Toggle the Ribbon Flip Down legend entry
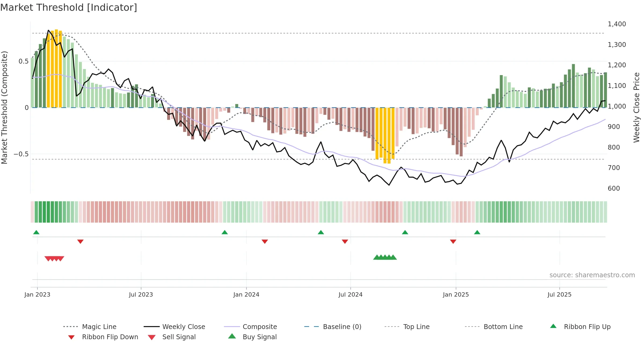Screen dimensions: 644x362 103,337
